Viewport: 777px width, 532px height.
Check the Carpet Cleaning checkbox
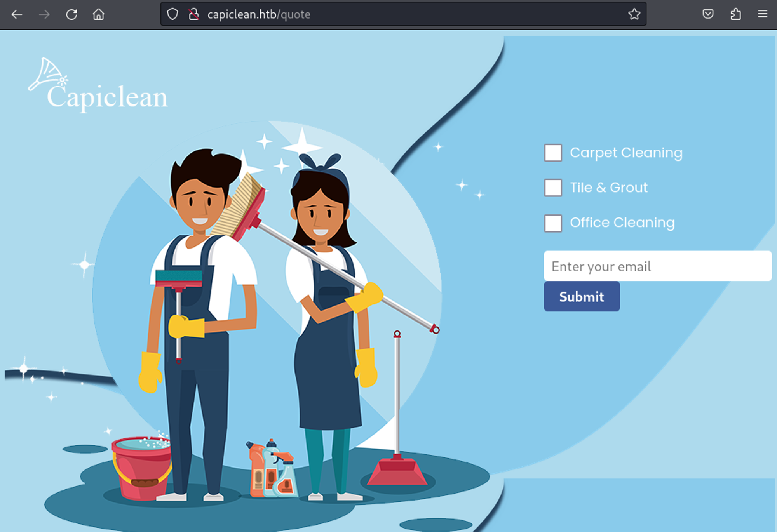[x=553, y=153]
